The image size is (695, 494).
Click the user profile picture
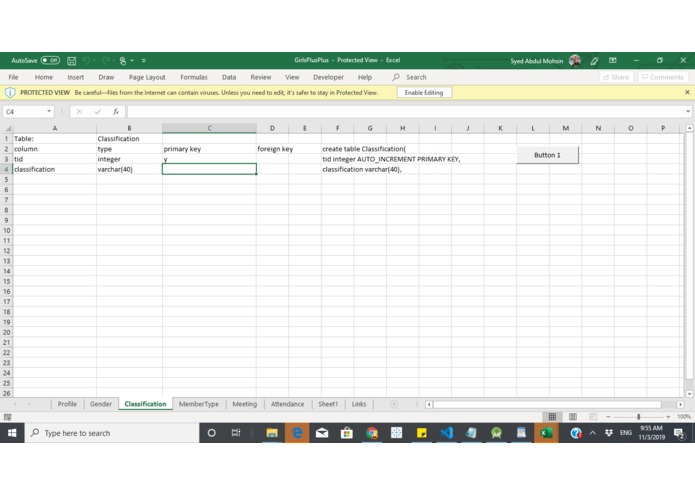point(575,61)
